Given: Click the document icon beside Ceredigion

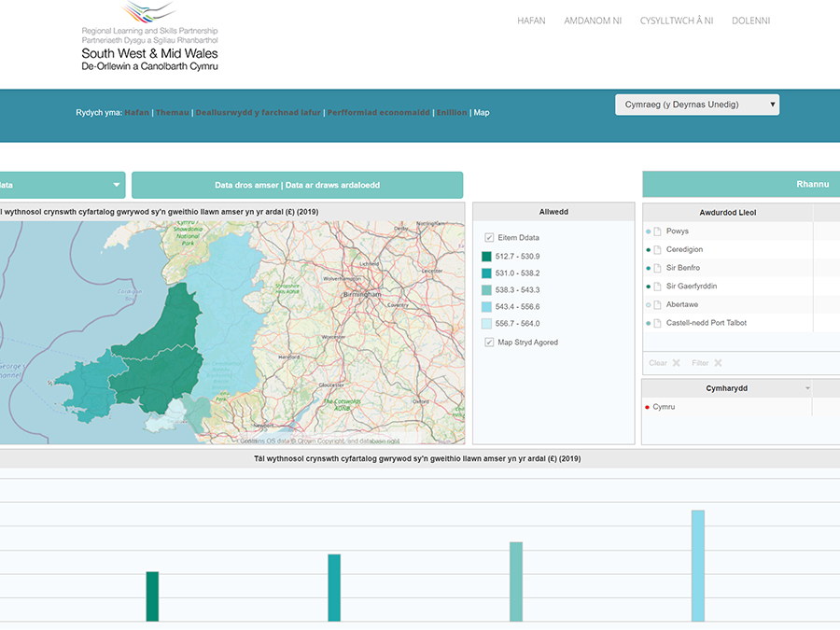Looking at the screenshot, I should (657, 250).
